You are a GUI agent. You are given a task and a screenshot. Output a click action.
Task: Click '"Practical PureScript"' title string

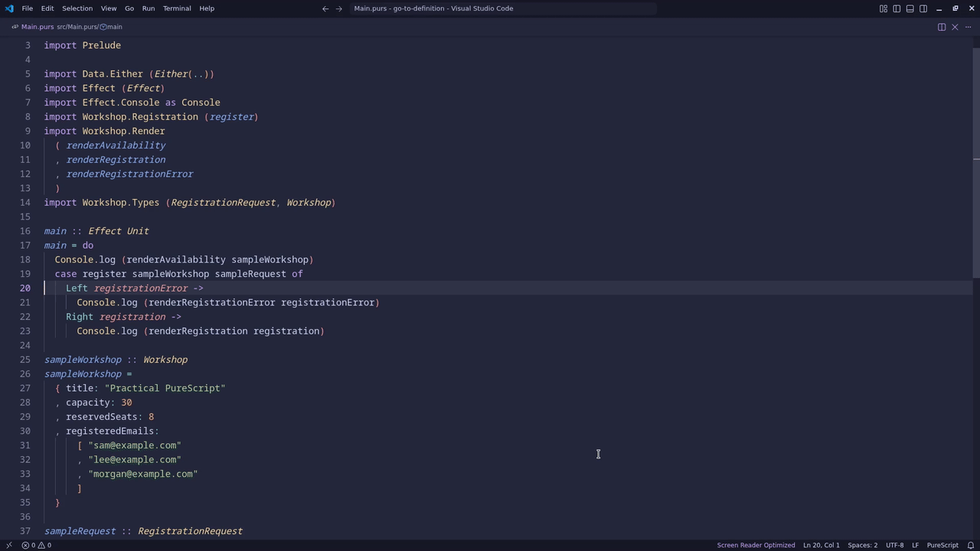[165, 388]
